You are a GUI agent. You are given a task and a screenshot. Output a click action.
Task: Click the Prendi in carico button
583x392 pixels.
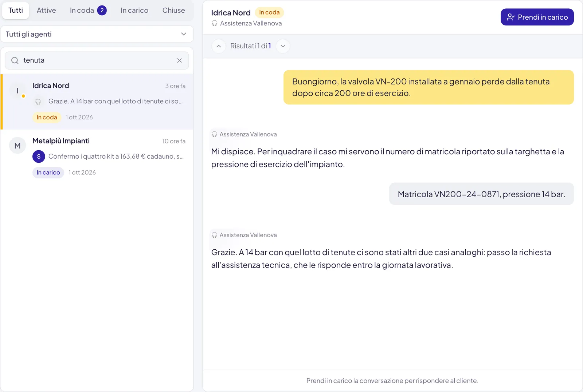click(x=537, y=17)
